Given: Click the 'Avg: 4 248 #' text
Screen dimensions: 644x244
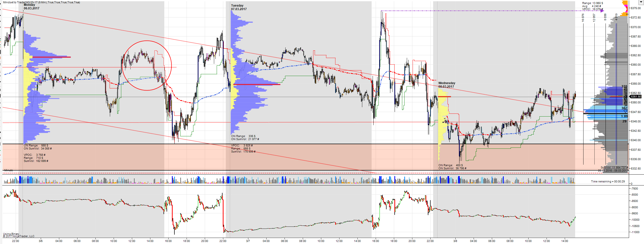Looking at the screenshot, I should [x=592, y=6].
